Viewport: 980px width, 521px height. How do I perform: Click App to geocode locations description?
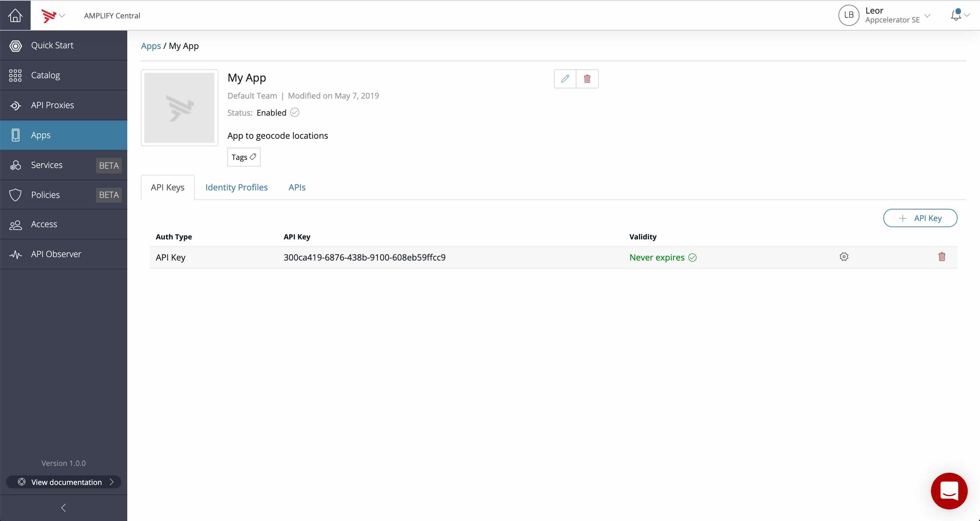click(x=278, y=136)
